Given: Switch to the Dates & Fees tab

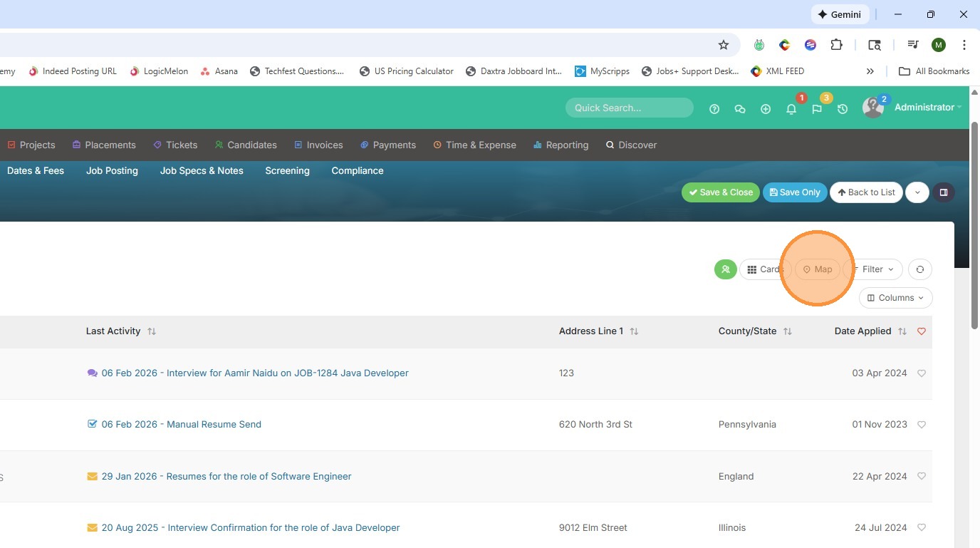Looking at the screenshot, I should [x=36, y=171].
